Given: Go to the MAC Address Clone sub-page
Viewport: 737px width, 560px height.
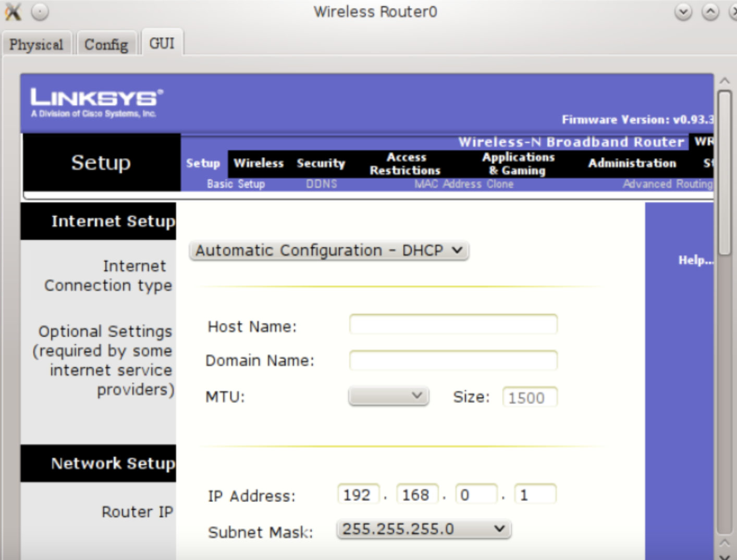Looking at the screenshot, I should click(x=464, y=184).
